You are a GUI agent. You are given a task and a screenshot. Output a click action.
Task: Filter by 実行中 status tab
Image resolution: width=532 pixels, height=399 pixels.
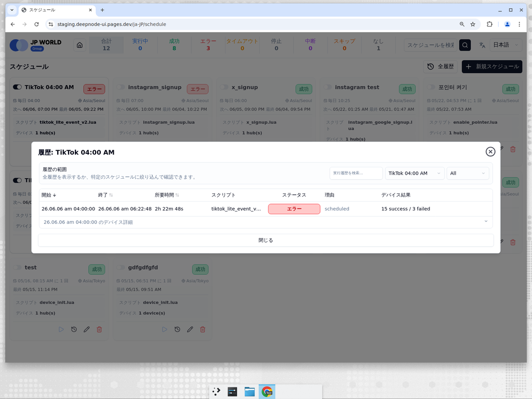tap(140, 45)
